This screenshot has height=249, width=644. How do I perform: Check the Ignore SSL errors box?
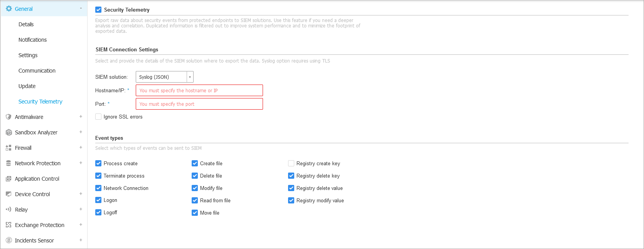tap(98, 117)
